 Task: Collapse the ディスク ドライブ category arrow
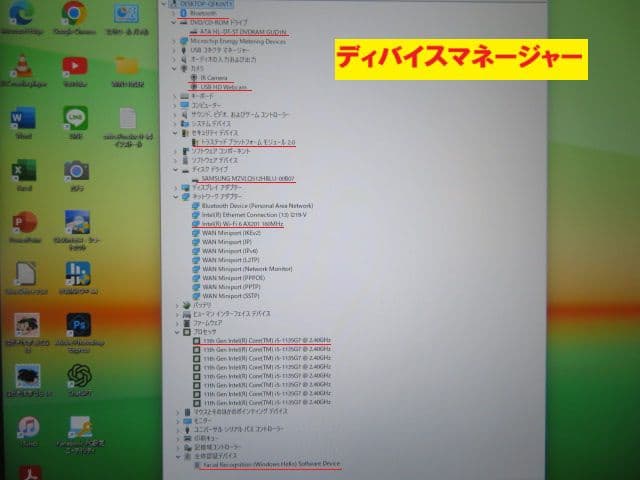click(176, 169)
